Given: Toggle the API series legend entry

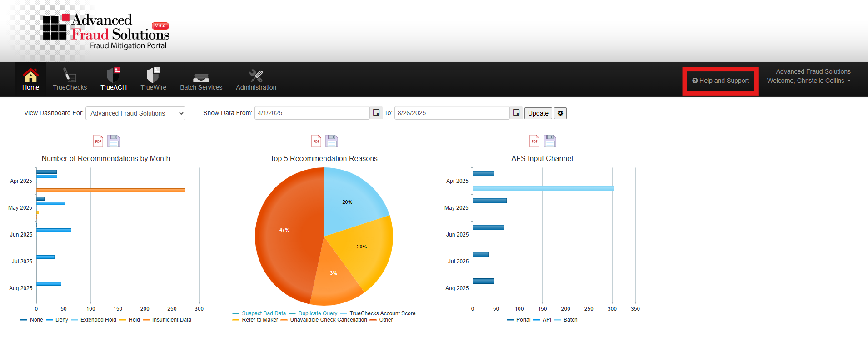Looking at the screenshot, I should coord(542,320).
